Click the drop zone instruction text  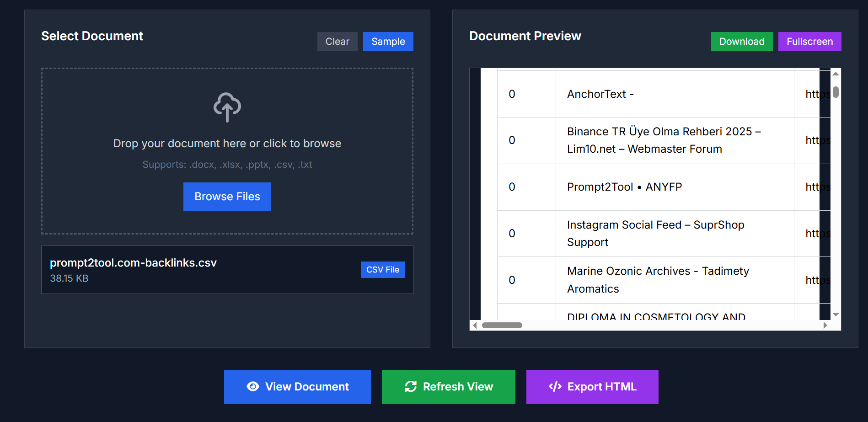point(227,144)
